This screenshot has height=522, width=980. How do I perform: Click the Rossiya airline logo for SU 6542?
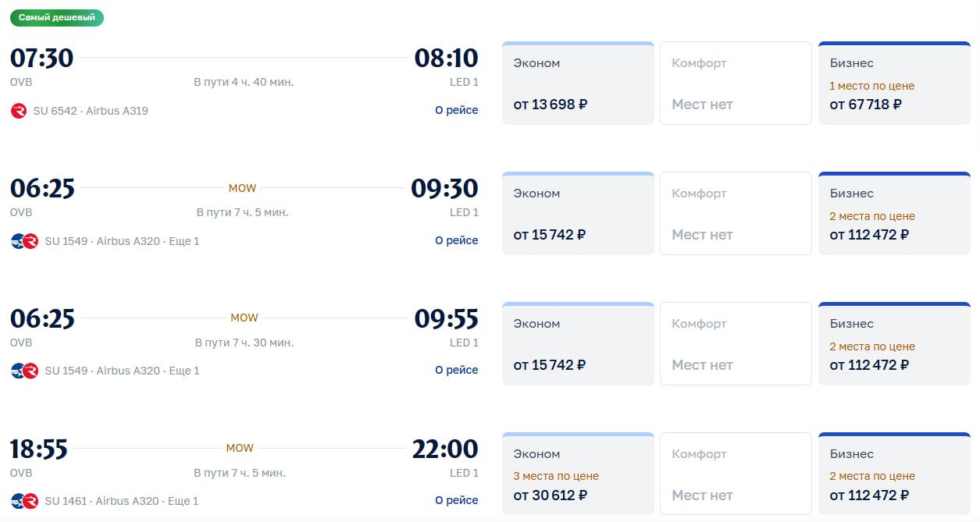coord(19,111)
